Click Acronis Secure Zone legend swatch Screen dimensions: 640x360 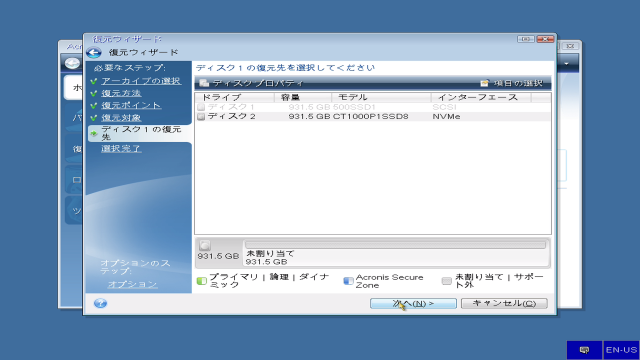pyautogui.click(x=348, y=281)
